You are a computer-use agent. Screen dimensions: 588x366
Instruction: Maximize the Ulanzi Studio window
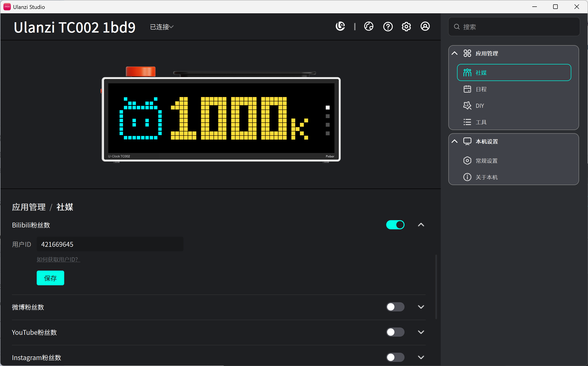coord(555,7)
